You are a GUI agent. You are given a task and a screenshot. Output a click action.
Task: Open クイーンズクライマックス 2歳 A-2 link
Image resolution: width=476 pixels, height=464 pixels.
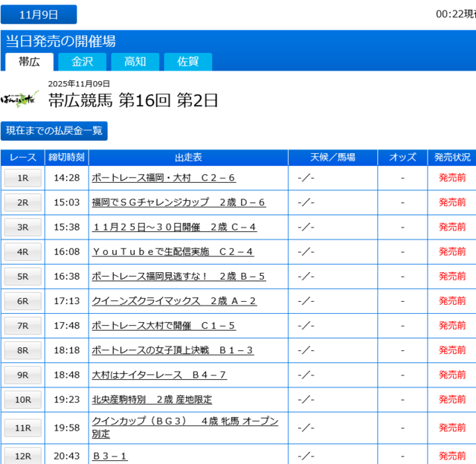tap(174, 301)
